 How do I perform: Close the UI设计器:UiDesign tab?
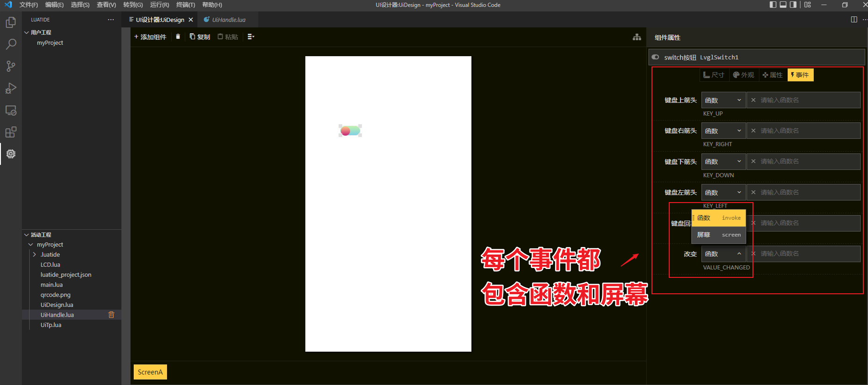[191, 20]
